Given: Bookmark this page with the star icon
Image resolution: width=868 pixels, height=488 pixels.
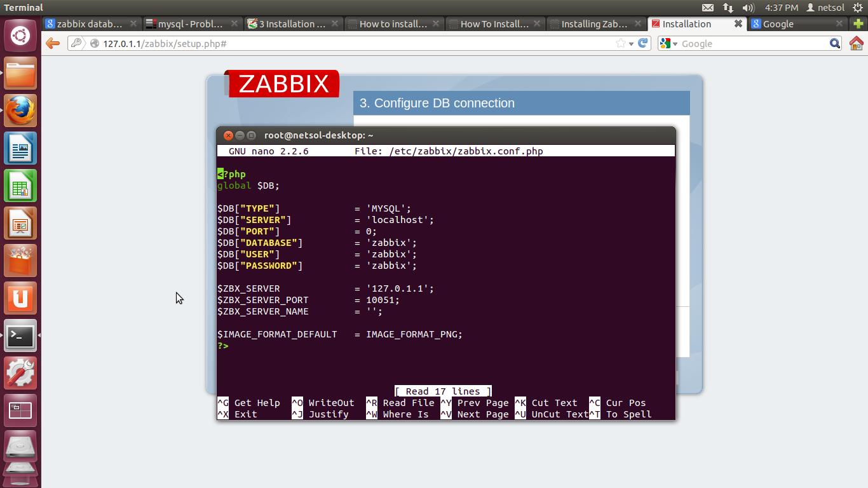Looking at the screenshot, I should tap(621, 43).
